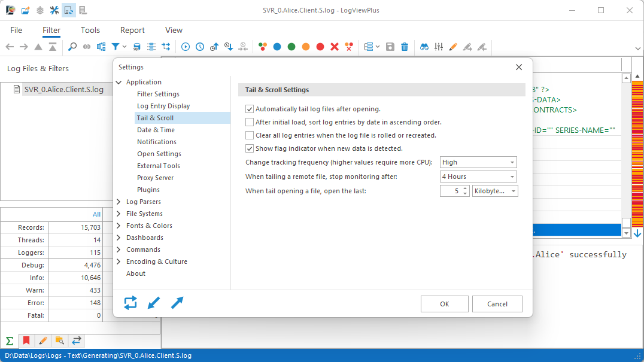Screen dimensions: 644x362
Task: Expand the Fonts & Colors node
Action: pyautogui.click(x=119, y=226)
